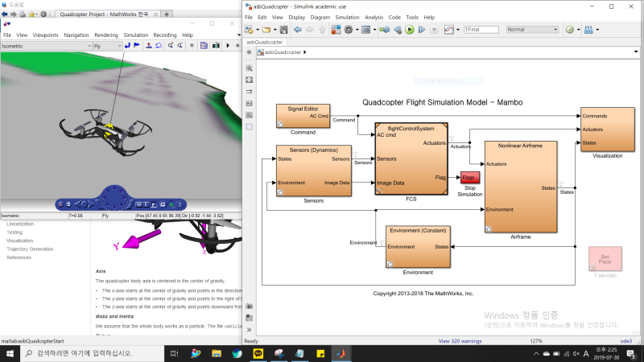Click the TFinal stop time input field
The height and width of the screenshot is (362, 644).
coord(481,30)
